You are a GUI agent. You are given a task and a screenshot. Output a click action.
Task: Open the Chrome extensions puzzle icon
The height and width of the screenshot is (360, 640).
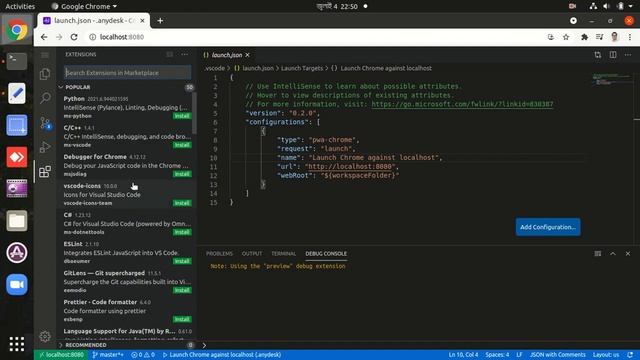(x=584, y=37)
